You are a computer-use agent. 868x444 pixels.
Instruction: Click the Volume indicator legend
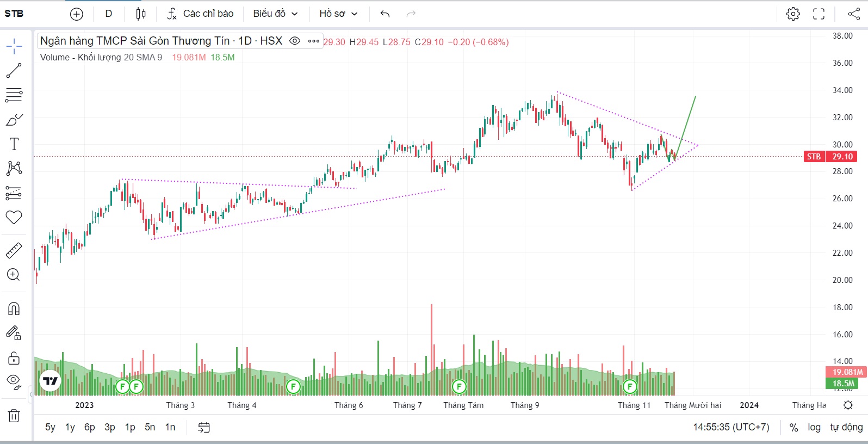click(x=101, y=57)
